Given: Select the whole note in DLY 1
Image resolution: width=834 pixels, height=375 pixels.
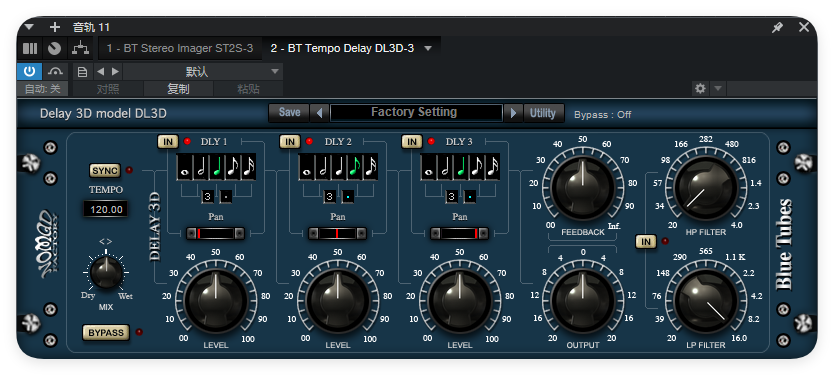Looking at the screenshot, I should point(185,166).
